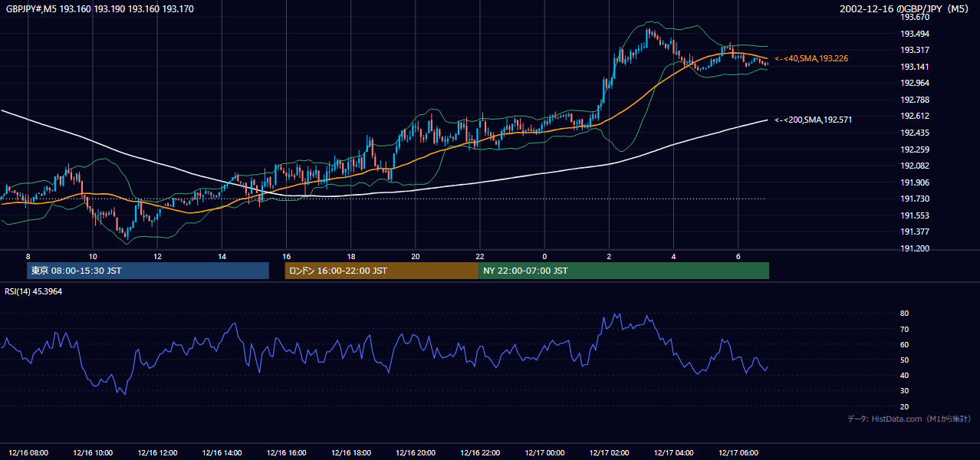Click price axis value 193.670
The height and width of the screenshot is (460, 980).
point(914,17)
